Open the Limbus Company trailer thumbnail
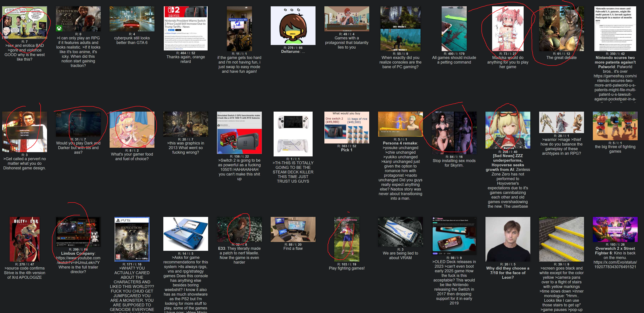This screenshot has width=644, height=313. pos(78,232)
